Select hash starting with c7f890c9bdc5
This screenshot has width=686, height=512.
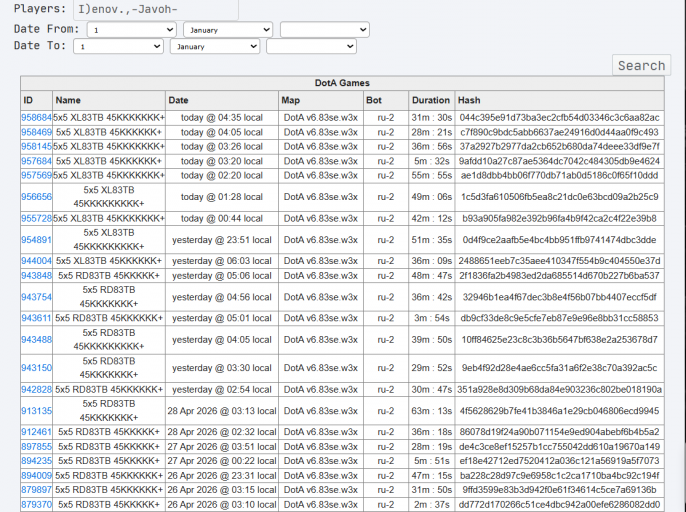click(x=560, y=132)
